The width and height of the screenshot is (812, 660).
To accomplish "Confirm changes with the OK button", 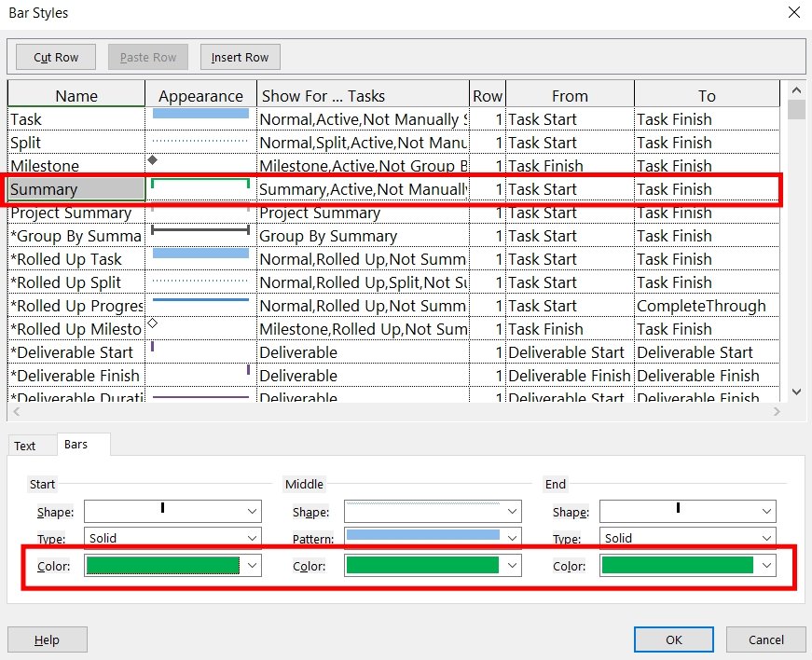I will point(674,639).
